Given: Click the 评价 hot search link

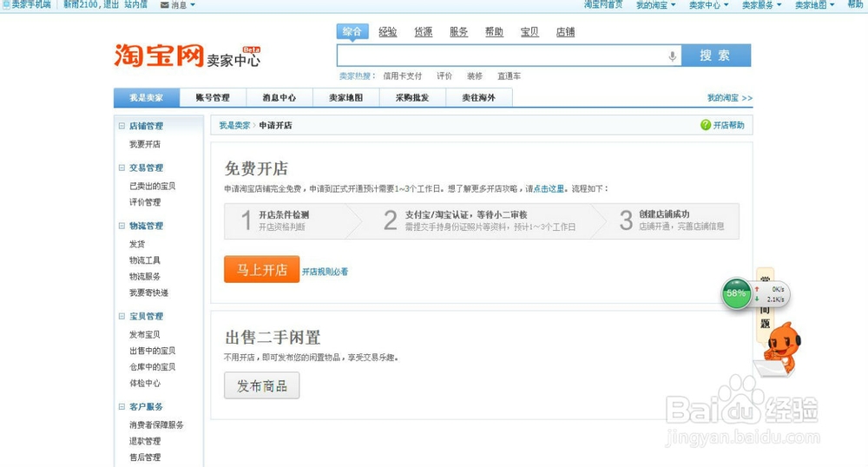Looking at the screenshot, I should (x=444, y=76).
